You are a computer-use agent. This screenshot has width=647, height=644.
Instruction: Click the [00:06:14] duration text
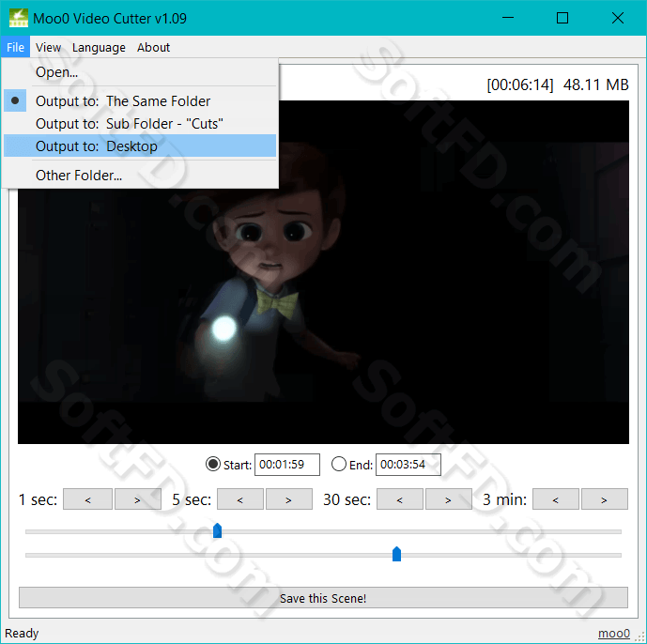(x=520, y=84)
